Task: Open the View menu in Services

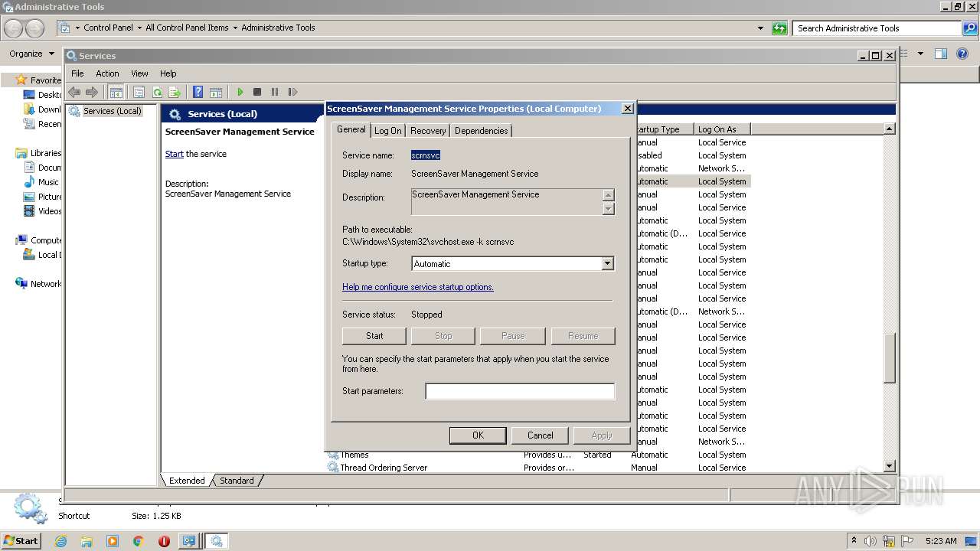Action: tap(139, 73)
